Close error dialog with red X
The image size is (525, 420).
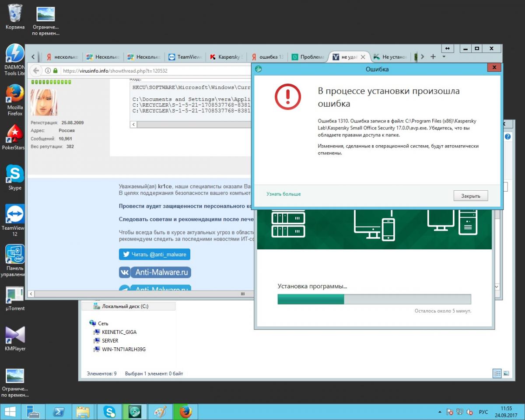[x=494, y=68]
